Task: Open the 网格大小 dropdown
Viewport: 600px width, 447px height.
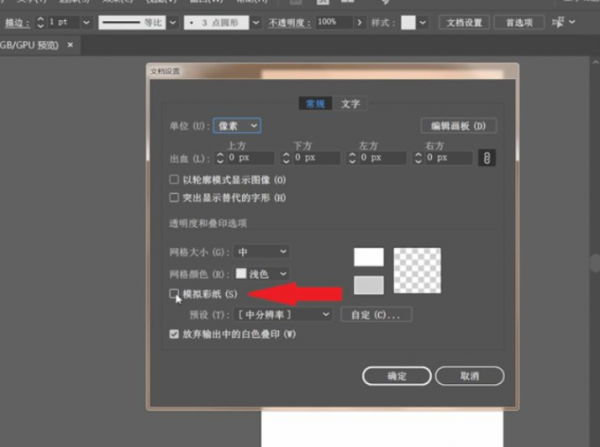Action: pos(262,252)
